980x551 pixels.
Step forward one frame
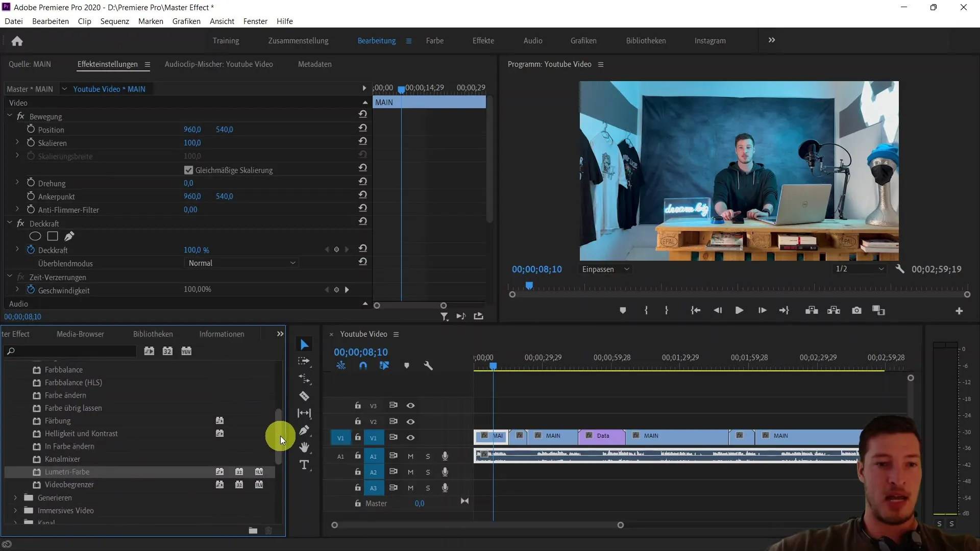762,310
